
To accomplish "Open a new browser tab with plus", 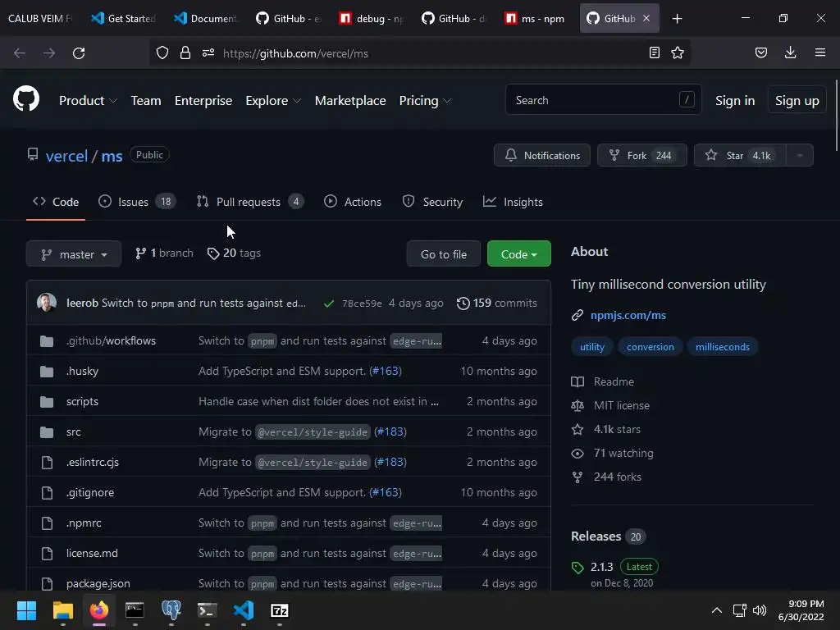I will coord(677,19).
